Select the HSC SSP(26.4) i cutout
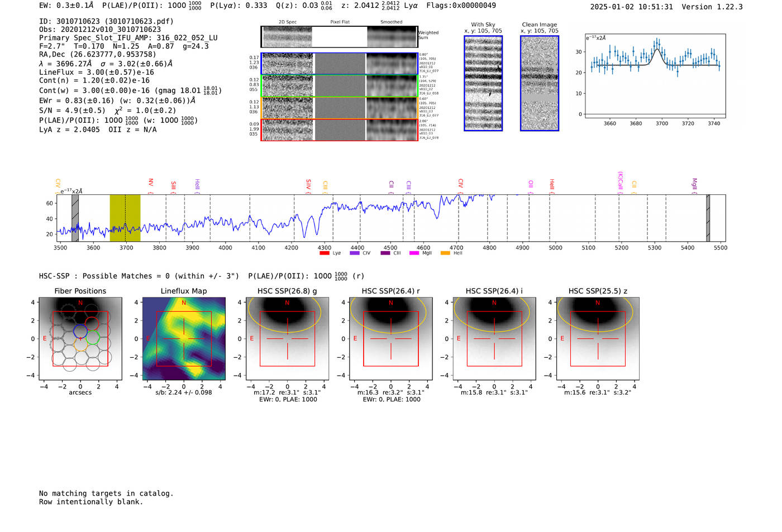This screenshot has height=532, width=782. 494,339
